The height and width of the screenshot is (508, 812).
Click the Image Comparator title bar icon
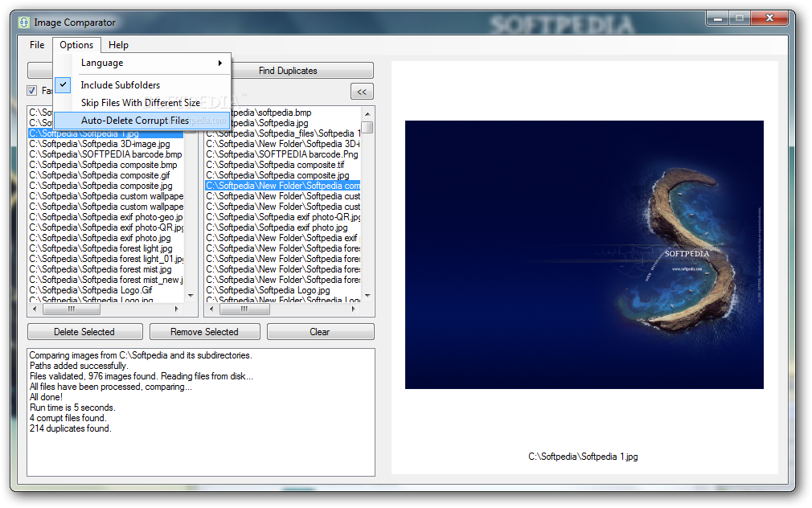(23, 23)
